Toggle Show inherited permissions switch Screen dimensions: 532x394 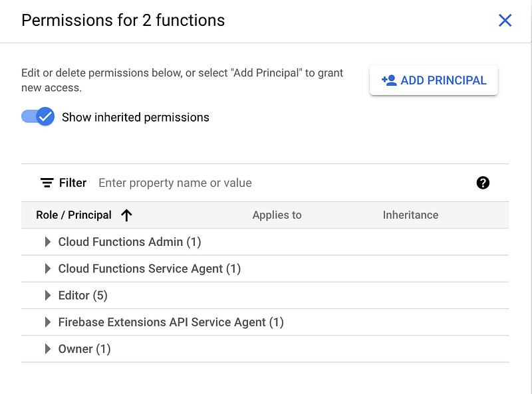(38, 117)
